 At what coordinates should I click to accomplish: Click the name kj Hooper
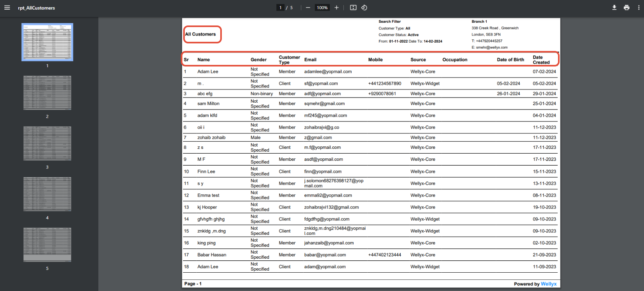[x=207, y=207]
